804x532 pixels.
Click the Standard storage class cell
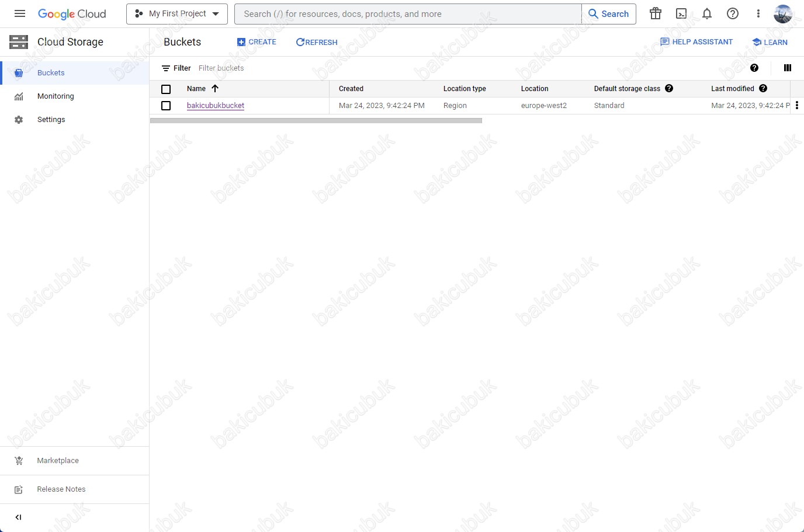click(609, 106)
